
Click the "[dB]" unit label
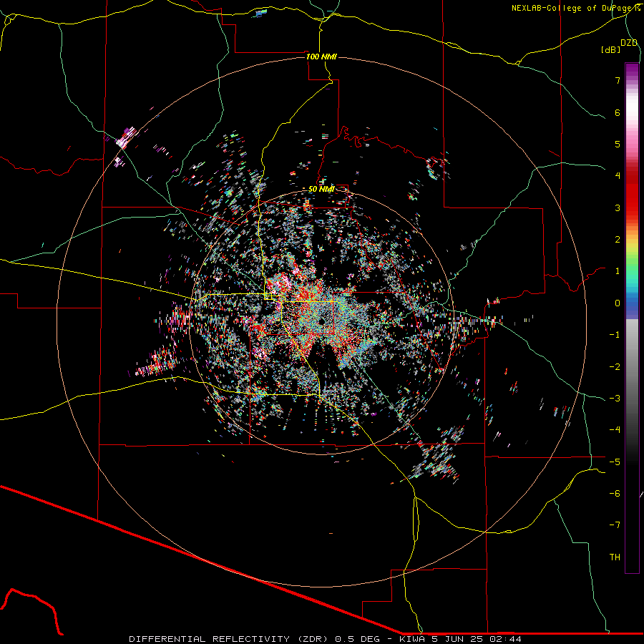610,49
